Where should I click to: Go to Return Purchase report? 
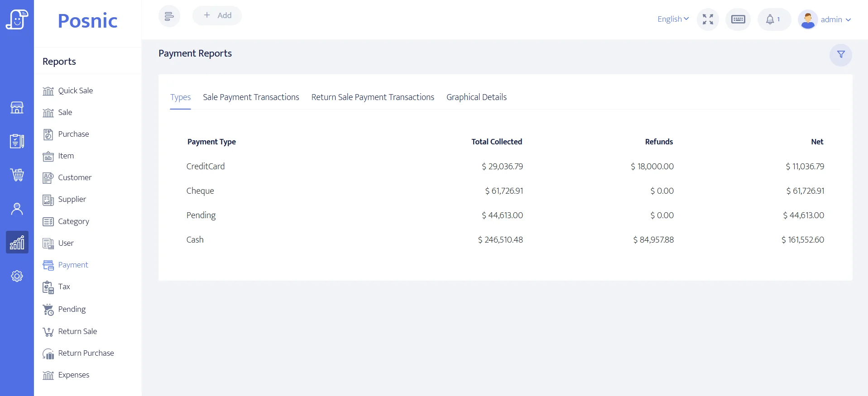point(86,353)
